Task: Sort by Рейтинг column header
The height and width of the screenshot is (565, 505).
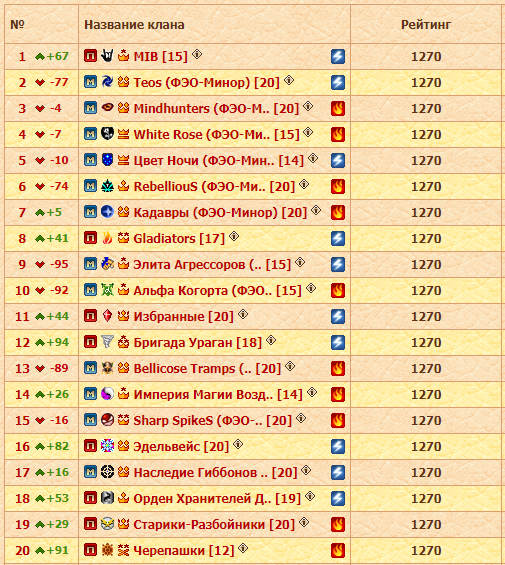Action: pos(426,25)
